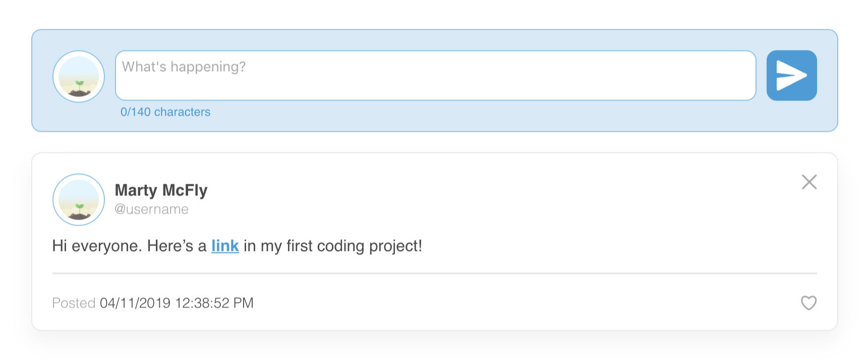This screenshot has height=360, width=868.
Task: Focus the "What's happening?" text field
Action: point(435,75)
